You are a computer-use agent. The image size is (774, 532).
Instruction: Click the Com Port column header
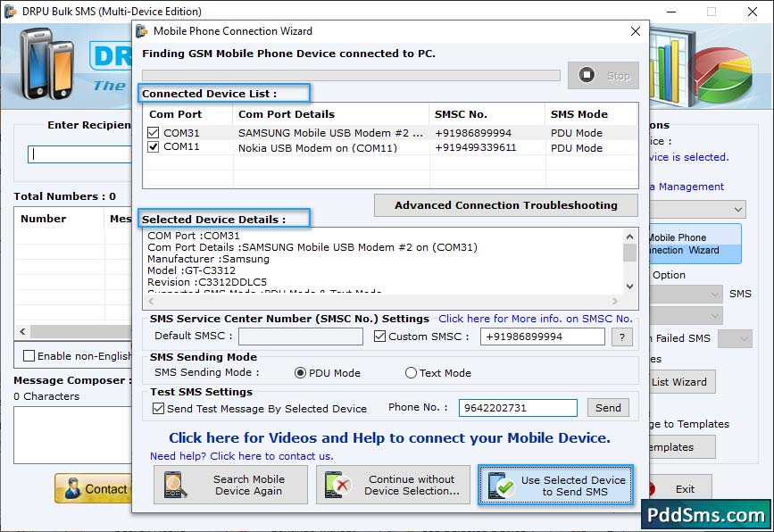187,114
